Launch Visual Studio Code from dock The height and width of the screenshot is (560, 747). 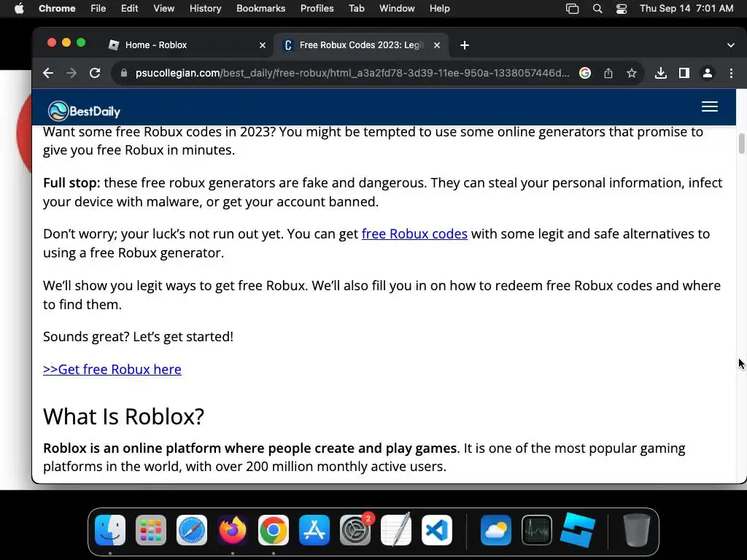coord(437,530)
